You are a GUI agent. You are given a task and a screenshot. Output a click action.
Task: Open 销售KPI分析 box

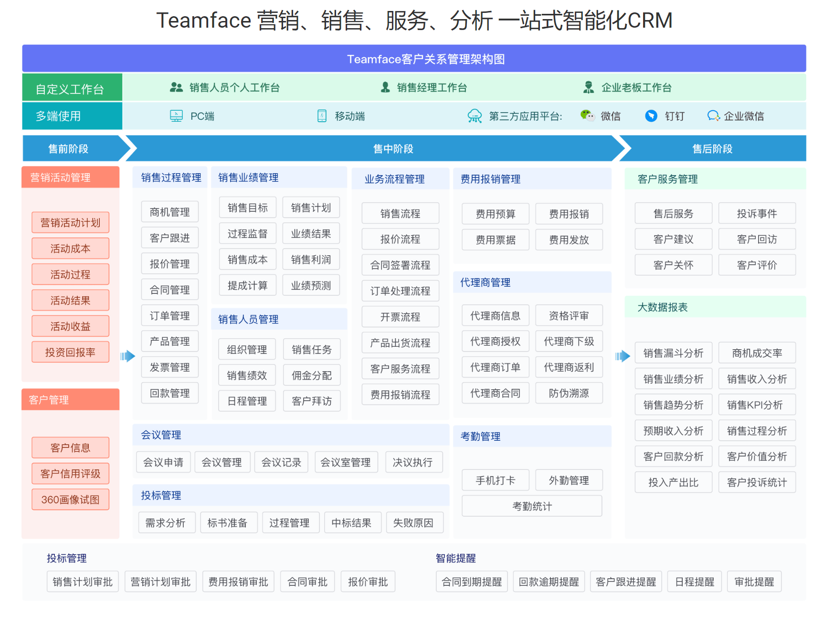click(757, 405)
